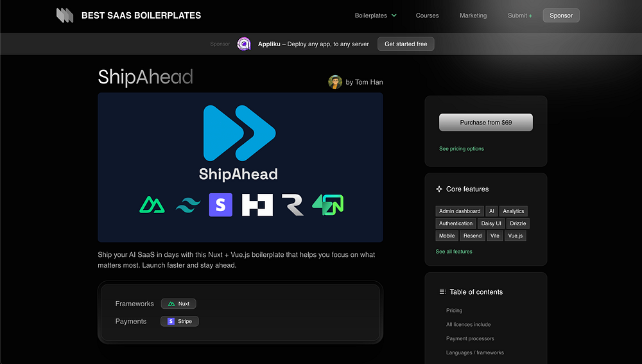Click the white H-shaped logo in banner
Viewport: 642px width, 364px height.
(x=257, y=205)
